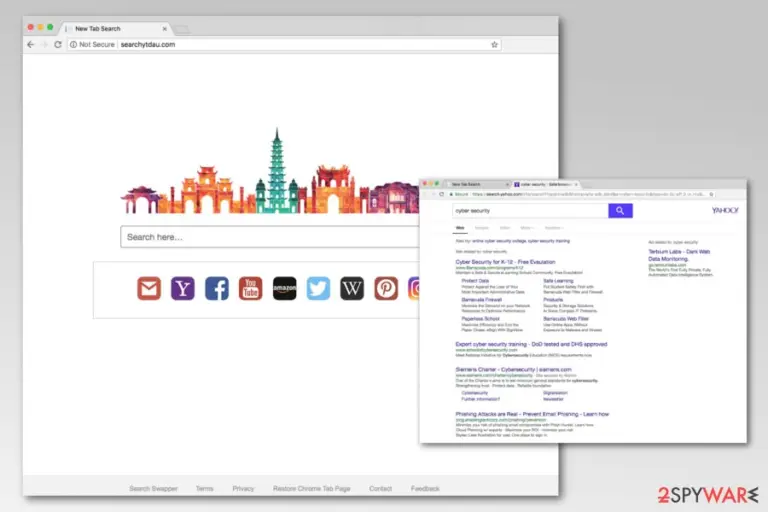Screen dimensions: 768x512
Task: Bookmark searchytdau.com with the star icon
Action: click(494, 45)
